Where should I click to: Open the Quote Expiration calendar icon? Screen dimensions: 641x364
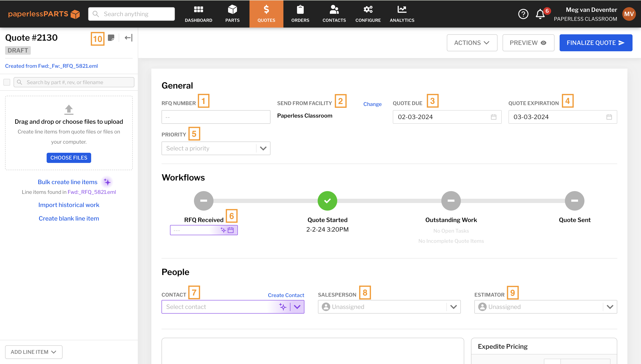[x=609, y=117]
